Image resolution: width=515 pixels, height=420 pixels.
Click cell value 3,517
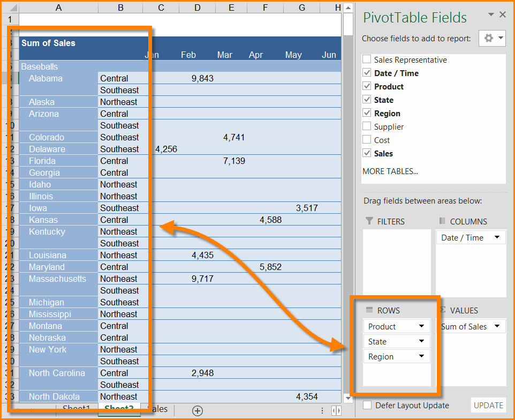(x=307, y=208)
